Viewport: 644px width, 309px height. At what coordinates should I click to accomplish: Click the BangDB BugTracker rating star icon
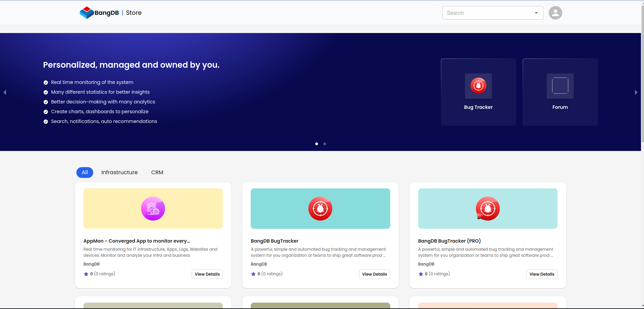click(253, 274)
